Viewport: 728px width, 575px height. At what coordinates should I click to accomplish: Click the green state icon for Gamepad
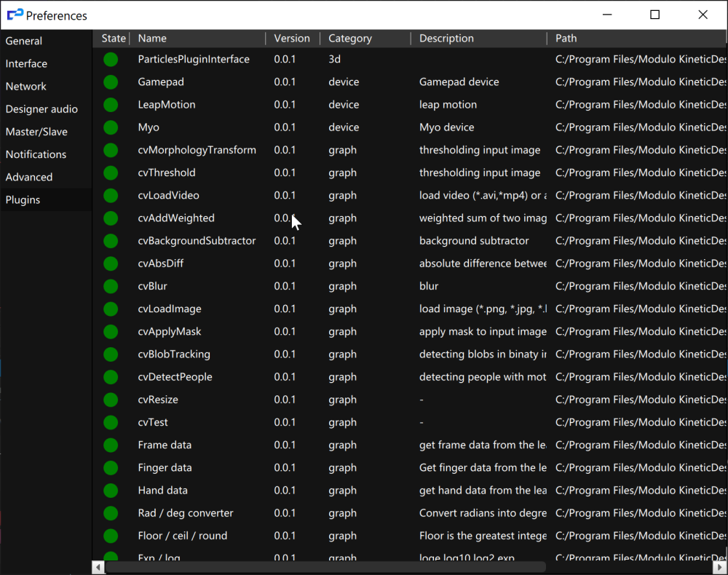point(111,82)
